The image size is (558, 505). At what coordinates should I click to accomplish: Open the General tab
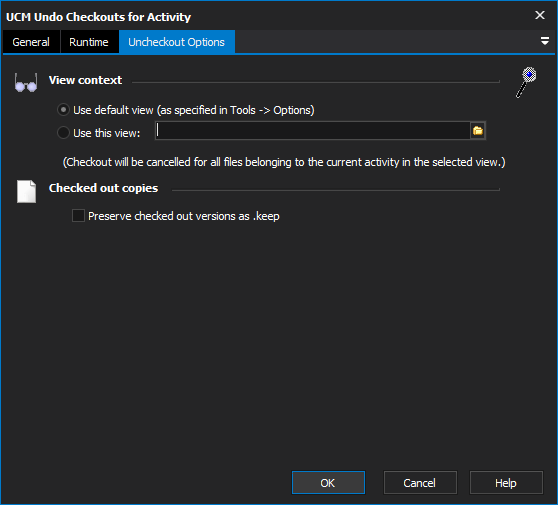click(x=31, y=42)
